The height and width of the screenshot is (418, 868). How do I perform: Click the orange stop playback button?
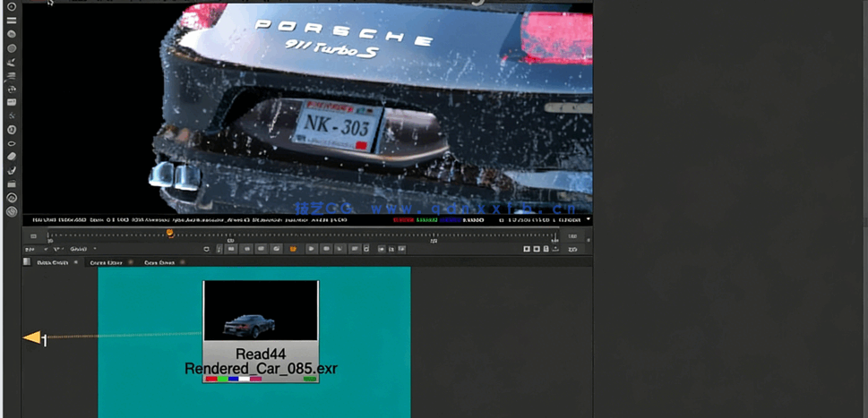point(292,248)
